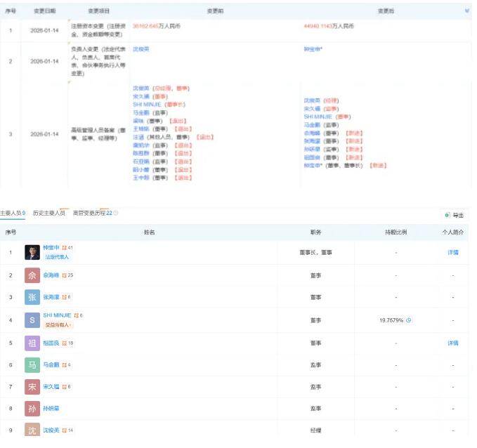Click the S avatar icon for SHI MINJIE
Viewport: 477px width, 448px height.
pyautogui.click(x=32, y=320)
